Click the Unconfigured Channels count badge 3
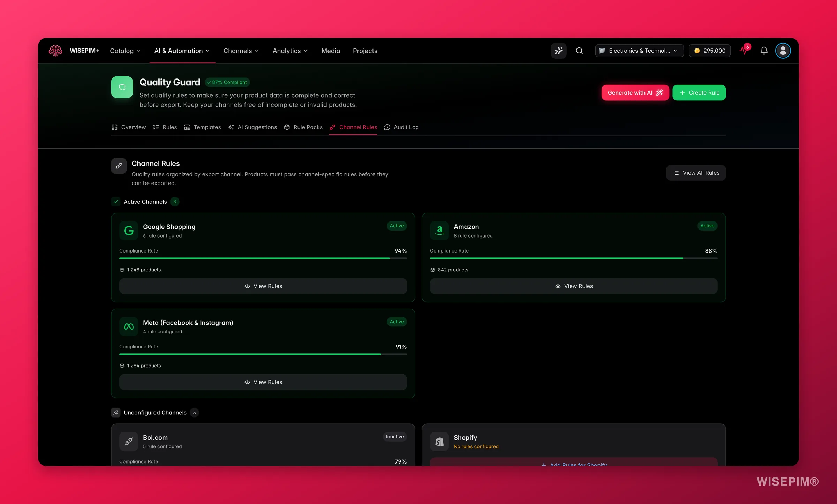Viewport: 837px width, 504px height. pos(194,413)
